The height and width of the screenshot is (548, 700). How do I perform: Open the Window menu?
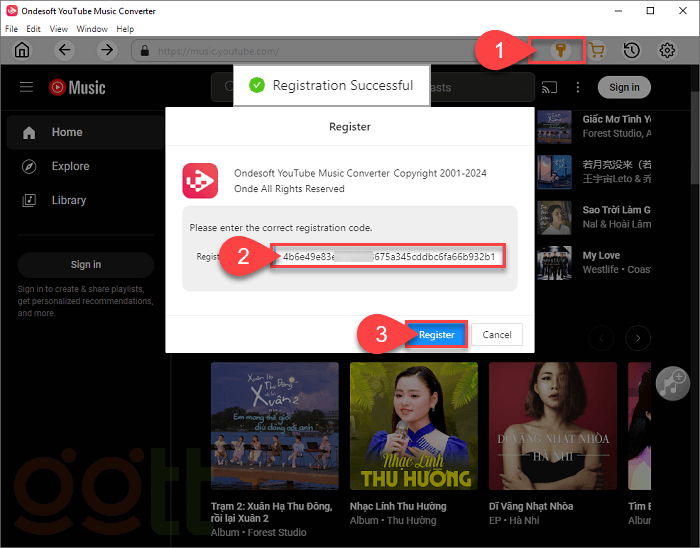[92, 29]
